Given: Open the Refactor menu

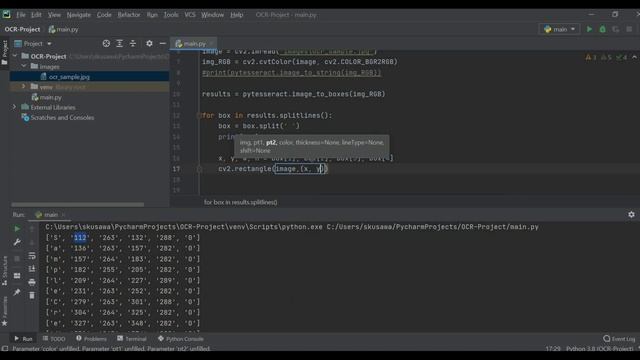Looking at the screenshot, I should pos(129,15).
